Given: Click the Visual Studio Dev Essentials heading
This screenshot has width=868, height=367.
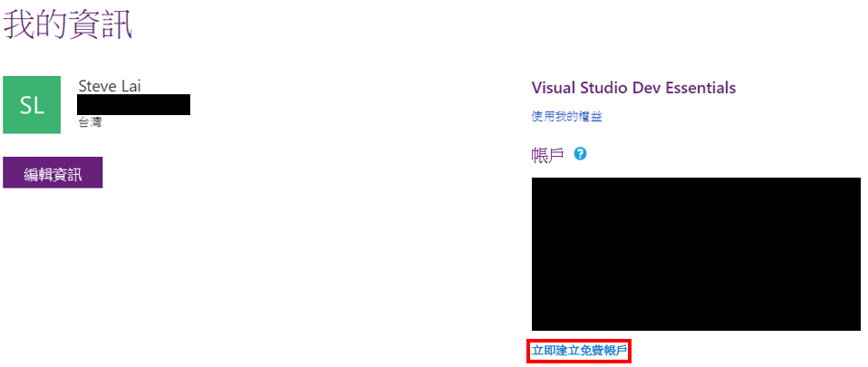Looking at the screenshot, I should (633, 88).
